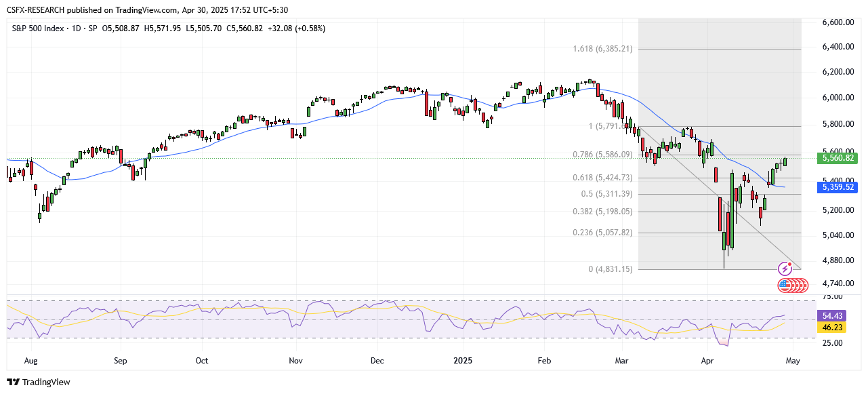Click the Oct label on the time axis
This screenshot has height=394, width=868.
coord(202,361)
